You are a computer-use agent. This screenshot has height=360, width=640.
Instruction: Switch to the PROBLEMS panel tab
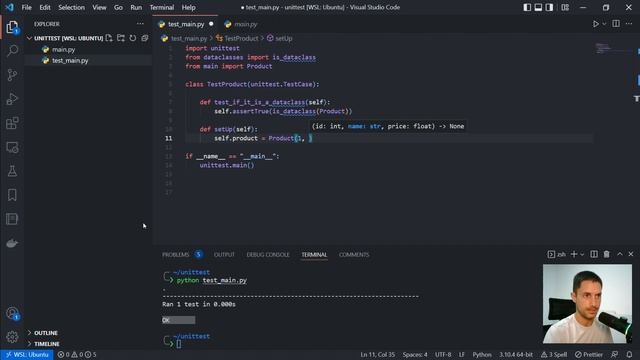pyautogui.click(x=176, y=255)
